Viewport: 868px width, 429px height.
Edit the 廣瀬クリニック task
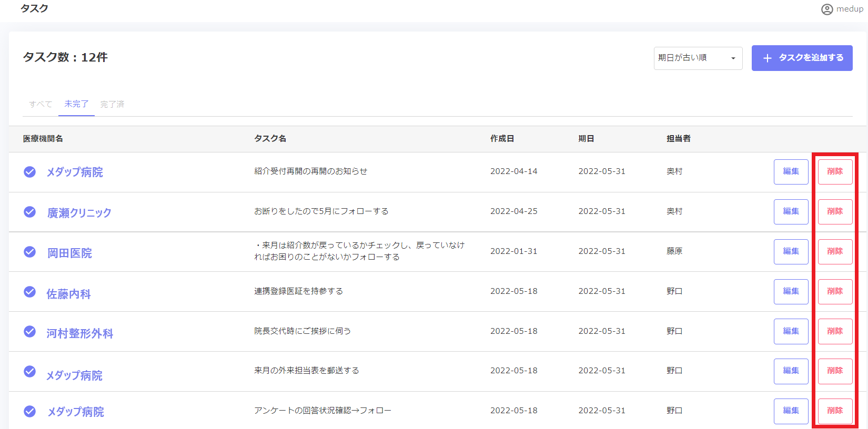[x=791, y=212]
